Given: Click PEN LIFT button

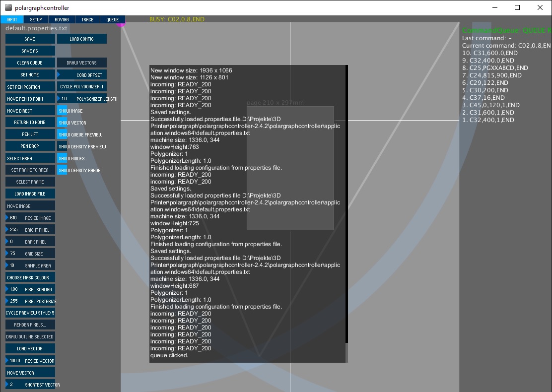Looking at the screenshot, I should 30,134.
